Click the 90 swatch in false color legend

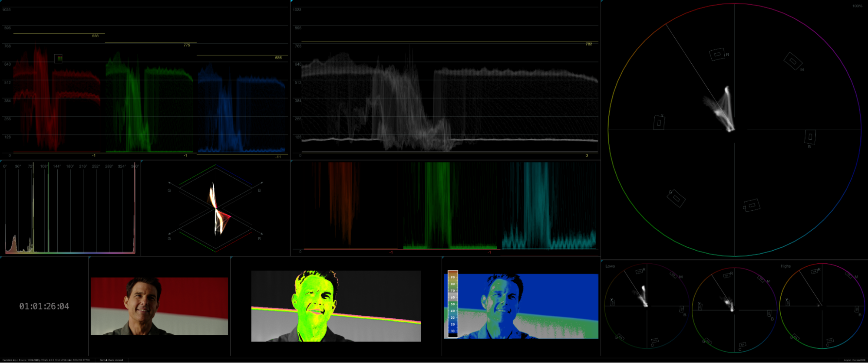point(452,277)
